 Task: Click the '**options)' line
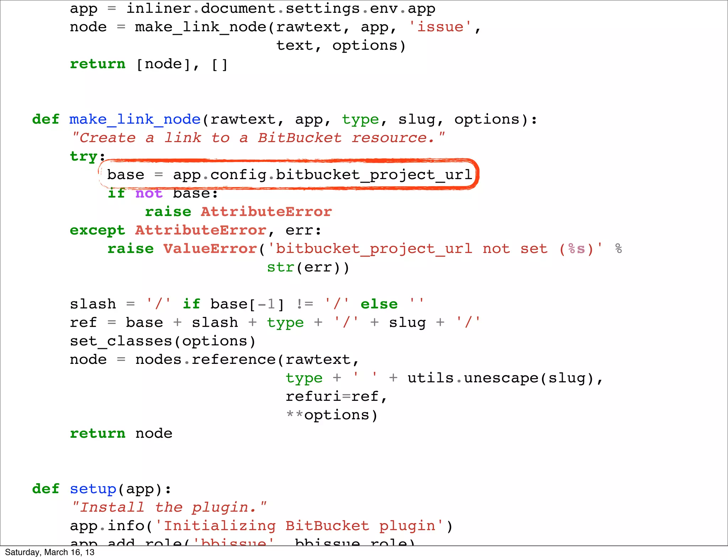click(x=332, y=415)
